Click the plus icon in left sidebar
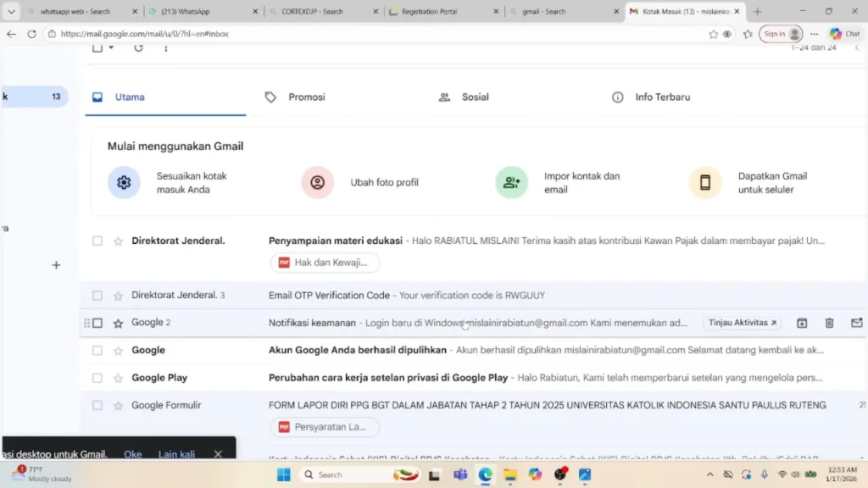Screen dimensions: 868x488 coord(56,265)
